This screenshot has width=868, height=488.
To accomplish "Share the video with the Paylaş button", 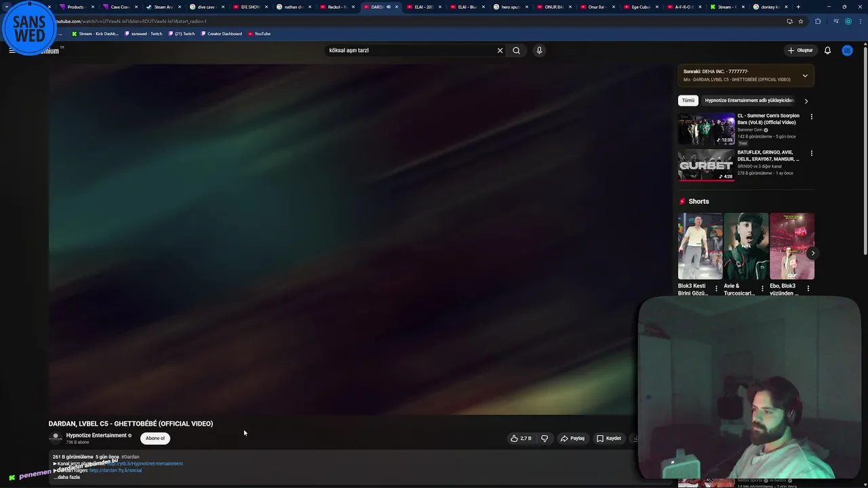I will (x=572, y=439).
